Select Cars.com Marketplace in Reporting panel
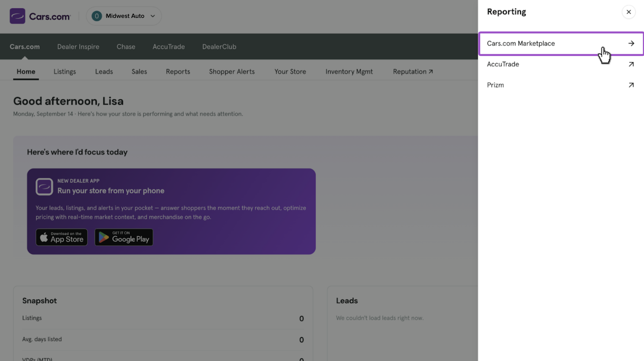Screen dimensions: 644x361 point(561,43)
